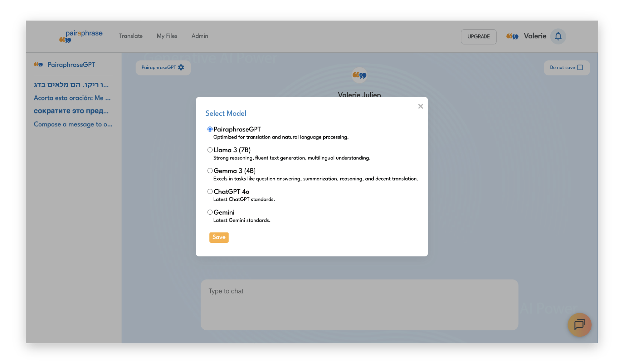Viewport: 624px width, 364px height.
Task: Select the ChatGPT 4o radio option
Action: pyautogui.click(x=210, y=192)
